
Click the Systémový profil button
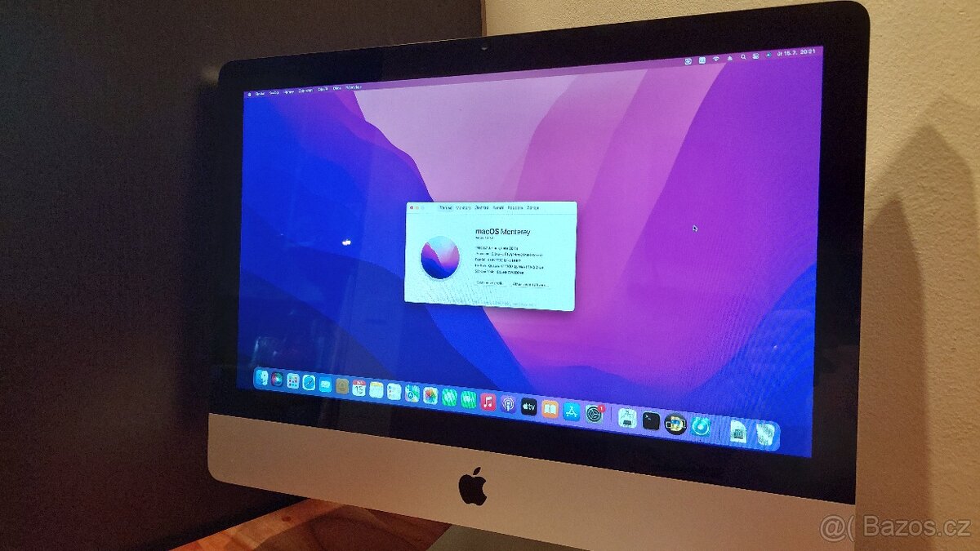(489, 282)
